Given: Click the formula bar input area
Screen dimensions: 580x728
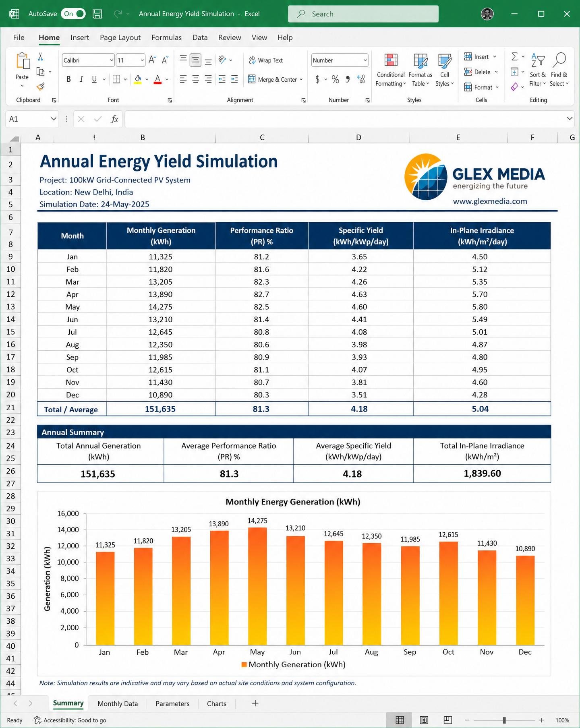Looking at the screenshot, I should [x=344, y=119].
